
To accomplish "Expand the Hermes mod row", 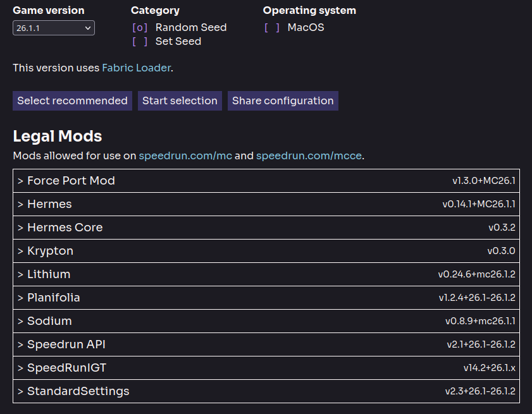I will (266, 204).
